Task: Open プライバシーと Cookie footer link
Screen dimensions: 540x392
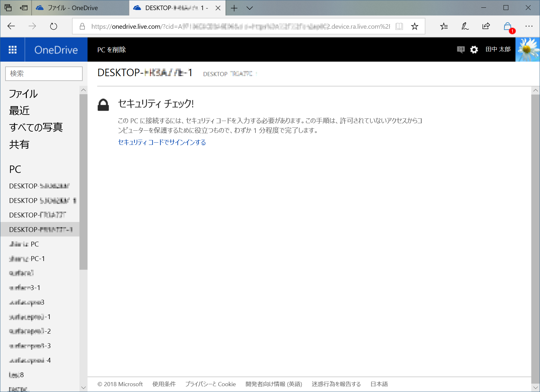Action: [x=210, y=384]
